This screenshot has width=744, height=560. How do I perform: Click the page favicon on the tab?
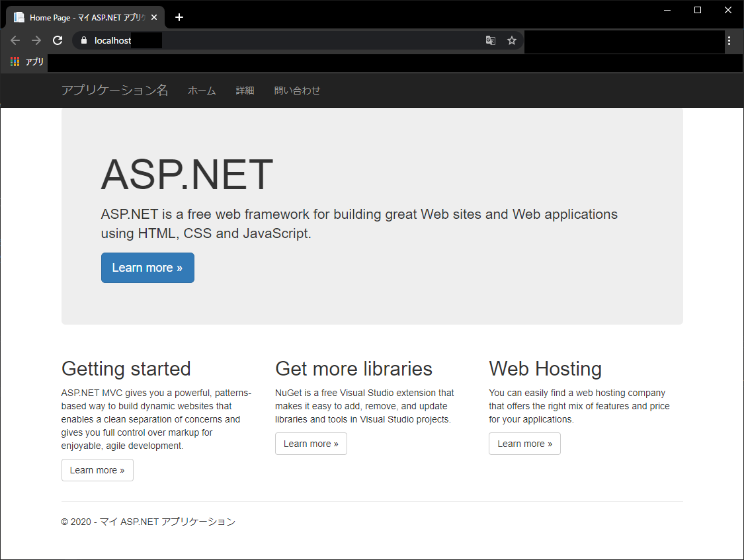tap(19, 18)
